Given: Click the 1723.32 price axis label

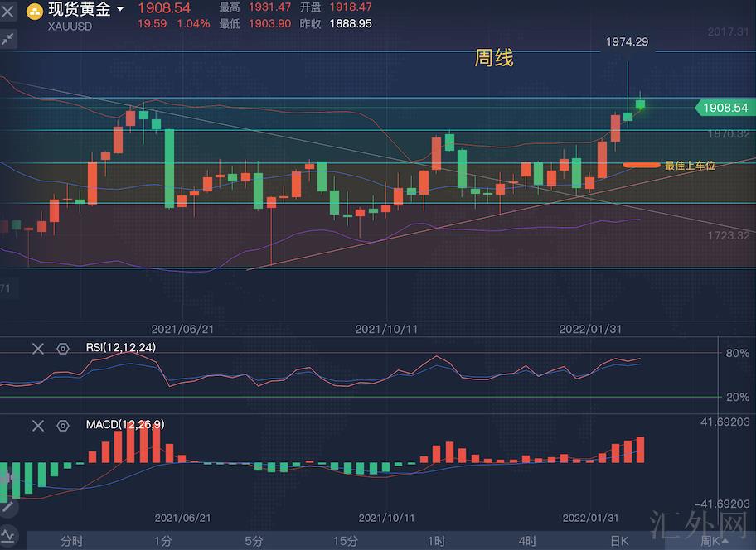Looking at the screenshot, I should [x=729, y=235].
